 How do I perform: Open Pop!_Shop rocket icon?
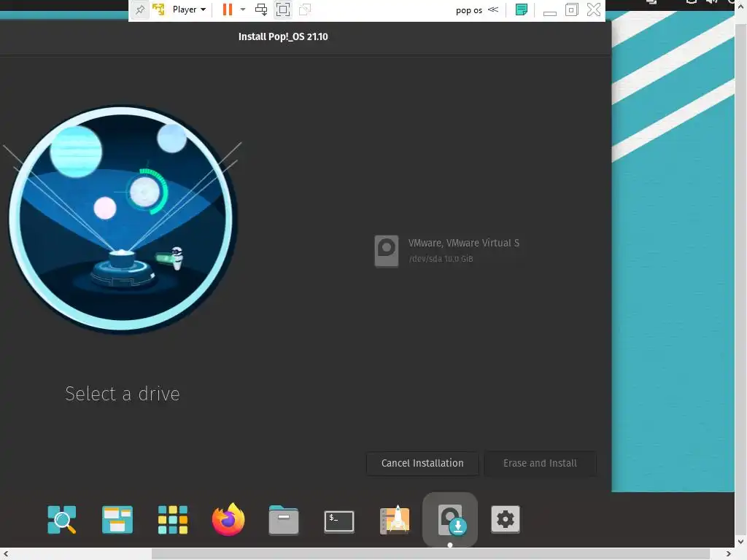(x=395, y=519)
